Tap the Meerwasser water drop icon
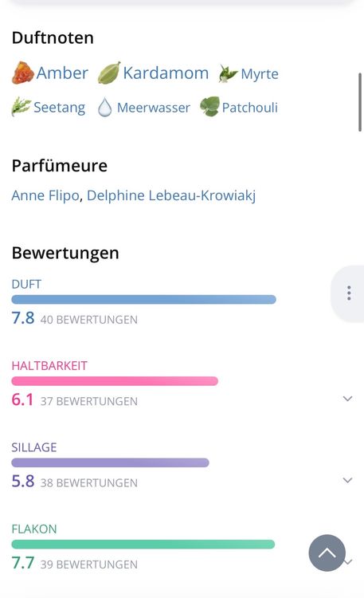This screenshot has width=364, height=598. point(104,107)
